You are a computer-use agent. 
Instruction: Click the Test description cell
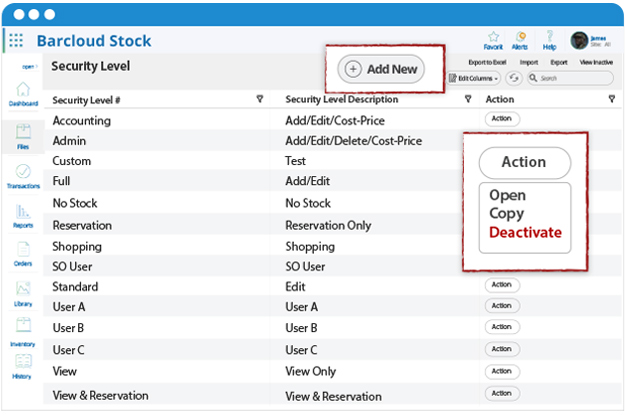[295, 161]
